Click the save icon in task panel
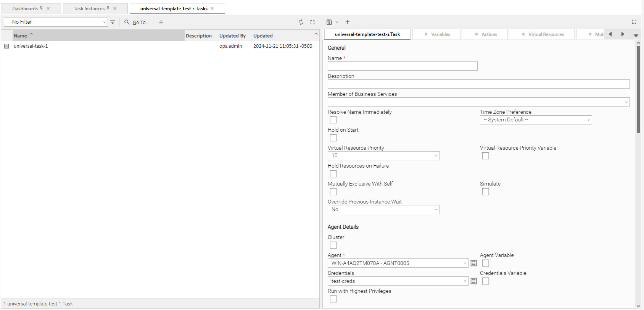Image resolution: width=644 pixels, height=310 pixels. tap(329, 22)
